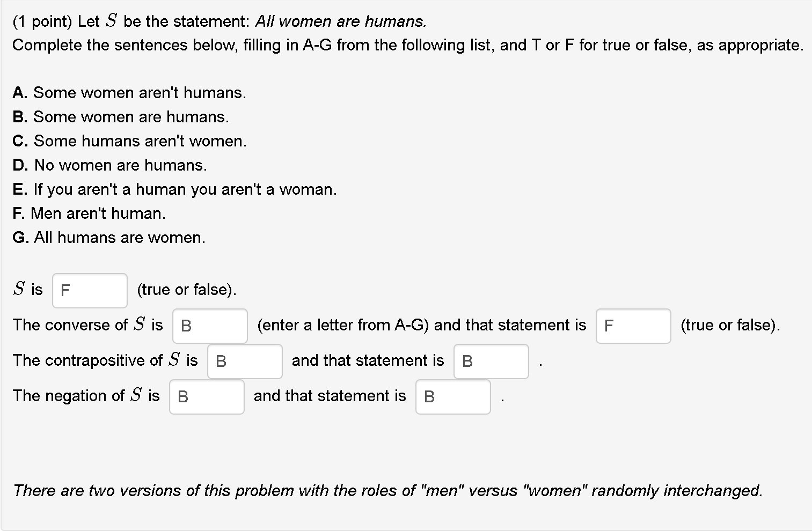This screenshot has height=531, width=812.
Task: Click the converse true/false answer box
Action: tap(633, 326)
